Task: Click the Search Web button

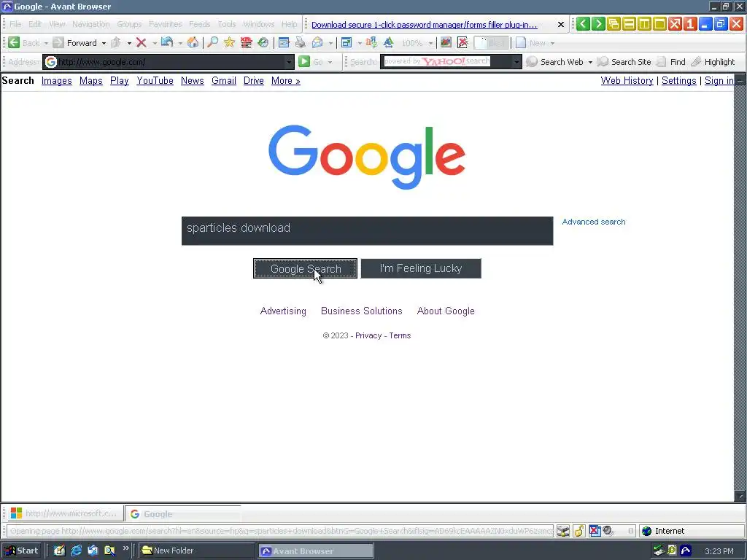Action: [555, 62]
